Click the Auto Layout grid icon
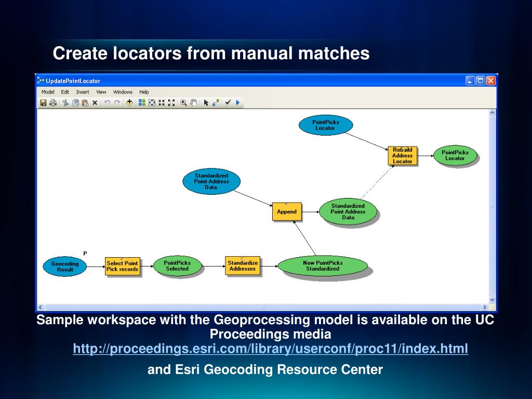The height and width of the screenshot is (399, 532). [142, 102]
